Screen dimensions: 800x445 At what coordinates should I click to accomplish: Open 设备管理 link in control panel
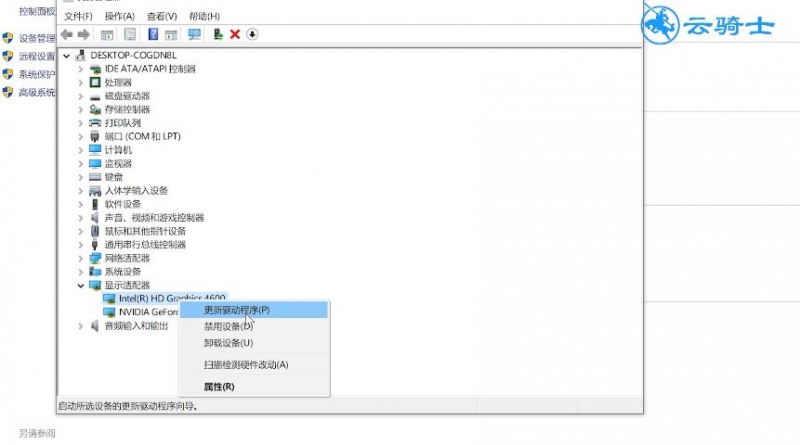37,38
